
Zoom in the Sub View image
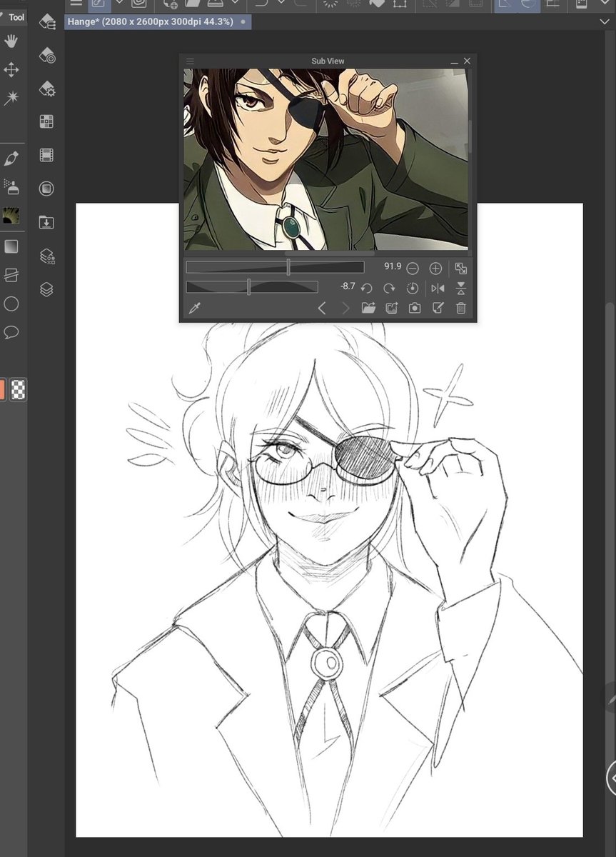tap(435, 269)
